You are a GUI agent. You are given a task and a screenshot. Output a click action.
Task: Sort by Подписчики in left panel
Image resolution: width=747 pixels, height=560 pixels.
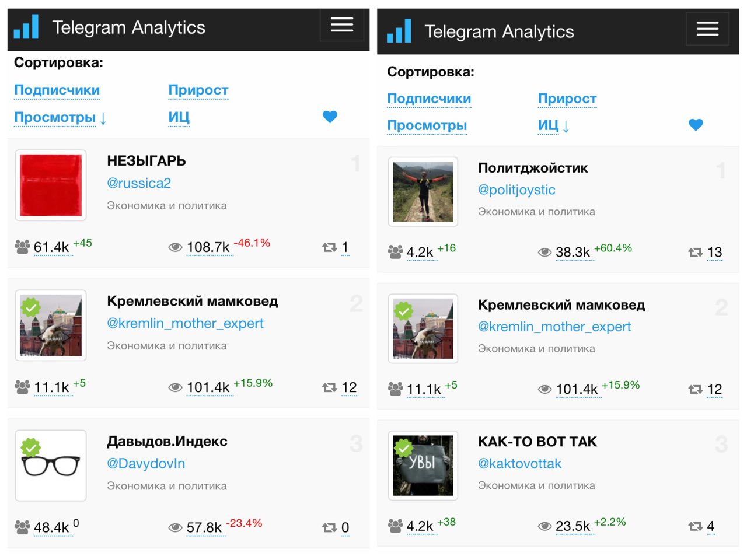click(57, 90)
